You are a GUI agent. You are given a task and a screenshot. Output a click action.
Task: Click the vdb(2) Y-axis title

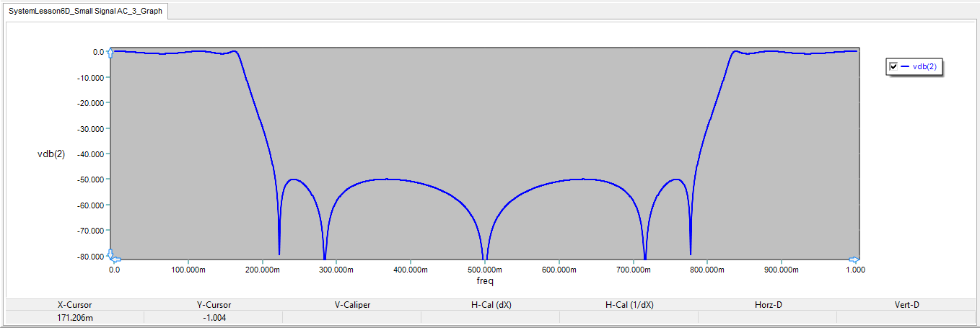[x=51, y=153]
